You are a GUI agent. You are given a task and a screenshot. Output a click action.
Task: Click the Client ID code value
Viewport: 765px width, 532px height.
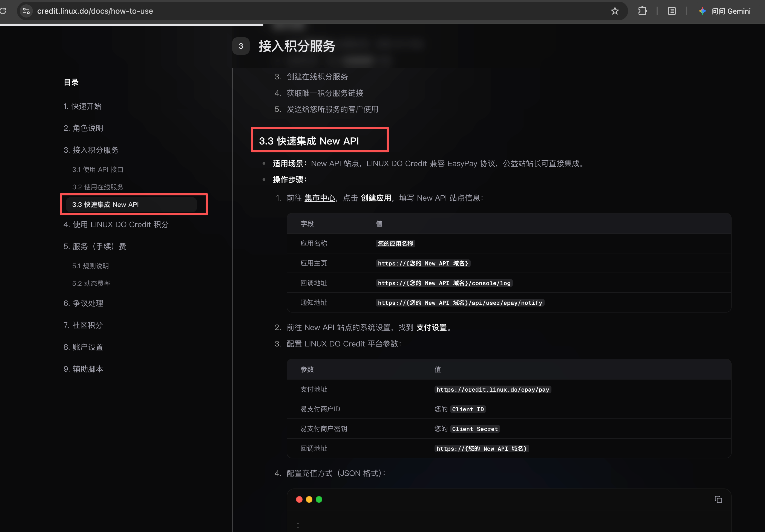pos(468,409)
